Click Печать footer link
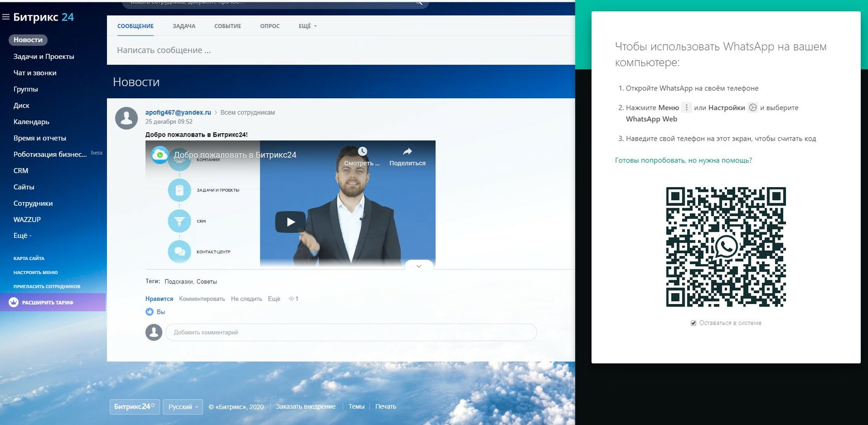This screenshot has width=868, height=425. coord(385,406)
